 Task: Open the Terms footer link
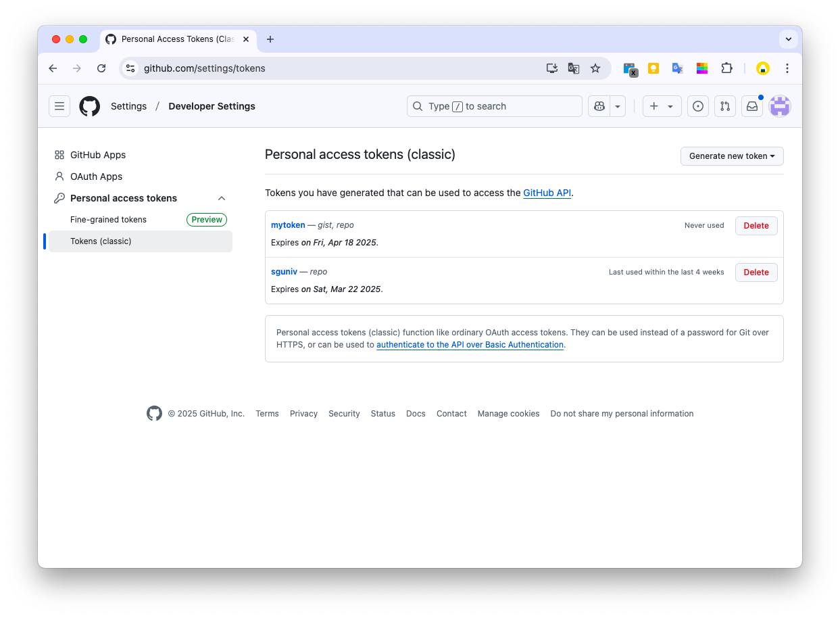pos(267,414)
